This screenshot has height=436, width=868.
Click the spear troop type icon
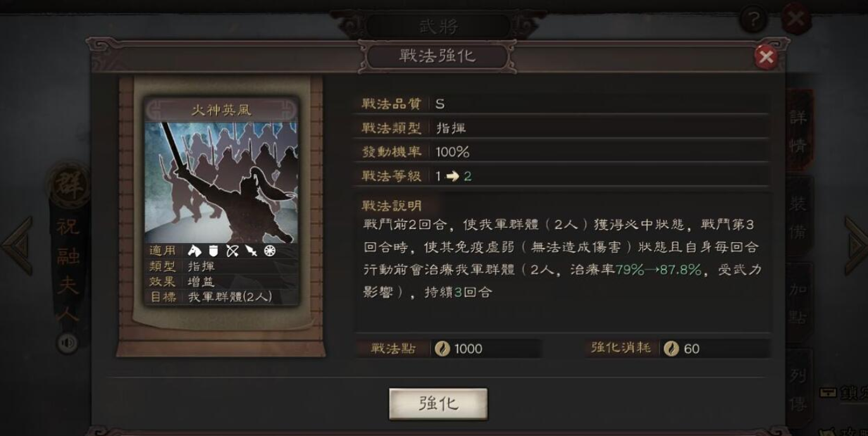pos(251,251)
